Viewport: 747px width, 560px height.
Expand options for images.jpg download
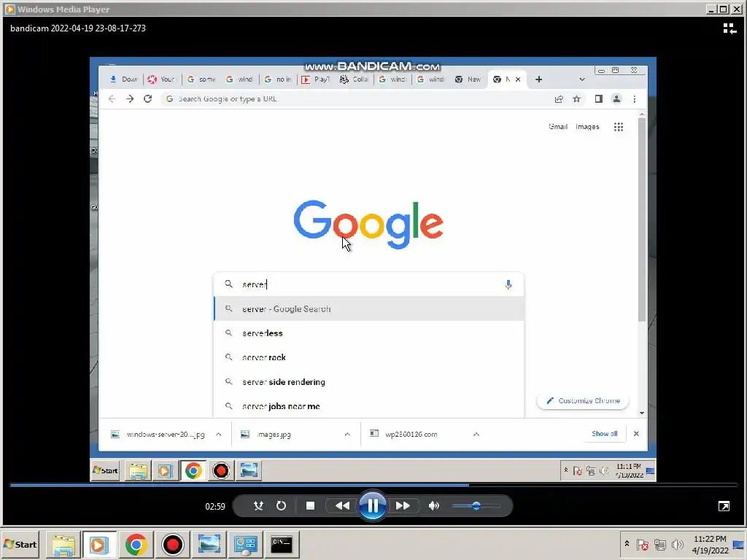[347, 435]
